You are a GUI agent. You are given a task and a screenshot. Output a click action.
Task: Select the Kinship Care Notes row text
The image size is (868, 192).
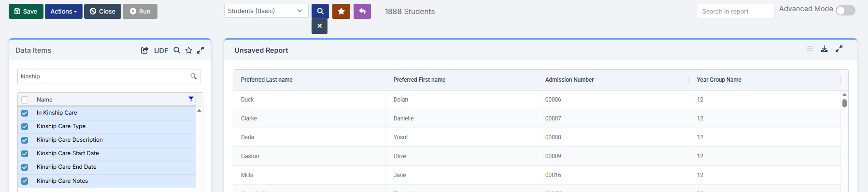click(x=62, y=181)
